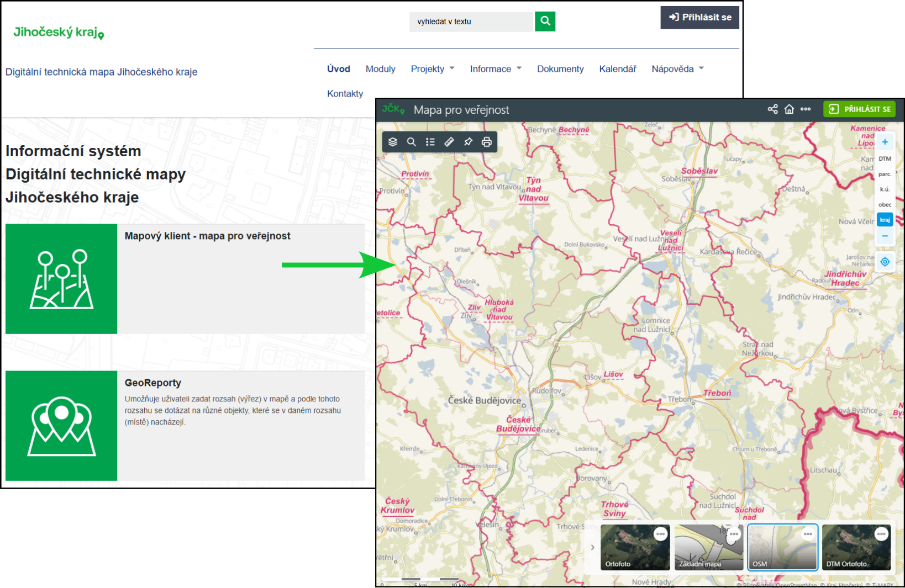The width and height of the screenshot is (905, 588).
Task: Zoom in the map with plus
Action: click(885, 142)
